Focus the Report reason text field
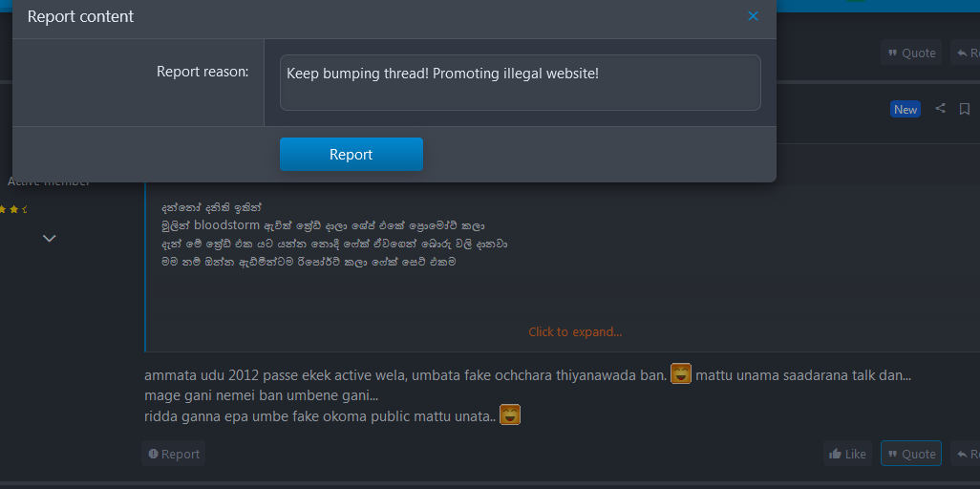The height and width of the screenshot is (489, 980). click(x=520, y=82)
